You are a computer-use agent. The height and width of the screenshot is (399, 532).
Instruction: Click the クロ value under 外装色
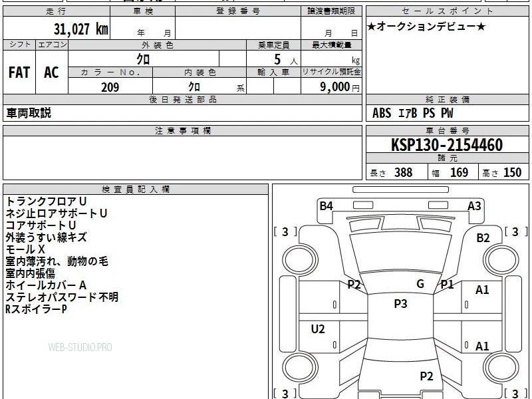pos(143,59)
